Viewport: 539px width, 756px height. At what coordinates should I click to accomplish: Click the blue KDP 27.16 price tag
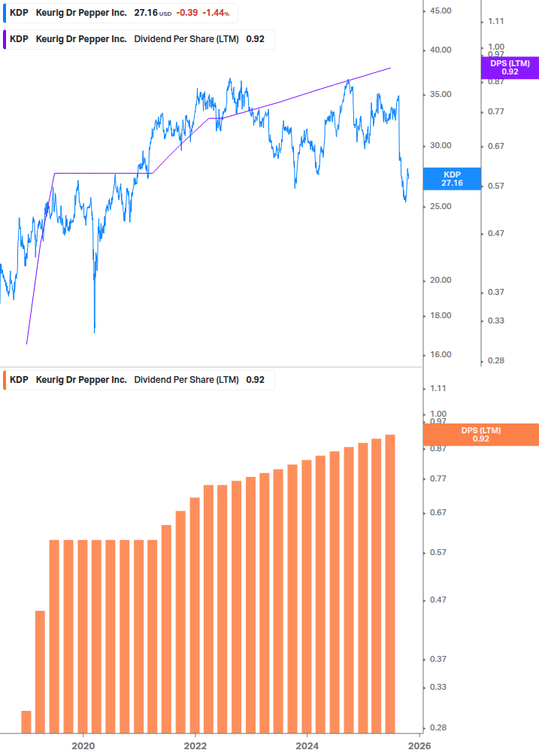pyautogui.click(x=452, y=178)
